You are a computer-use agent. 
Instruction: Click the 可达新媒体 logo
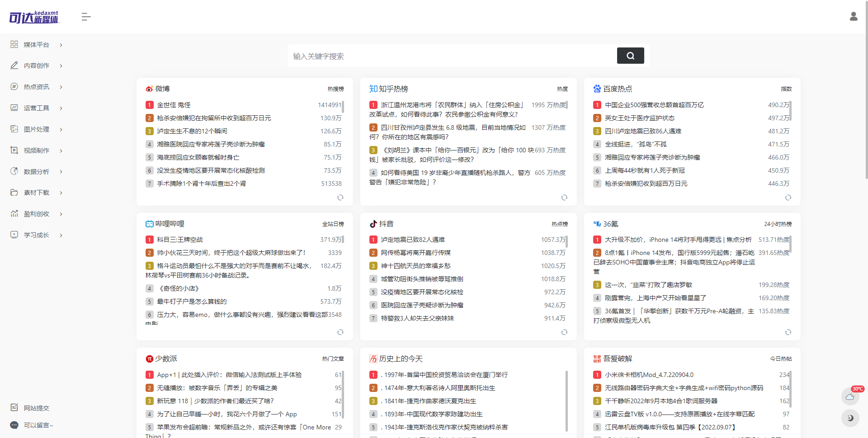pyautogui.click(x=33, y=16)
